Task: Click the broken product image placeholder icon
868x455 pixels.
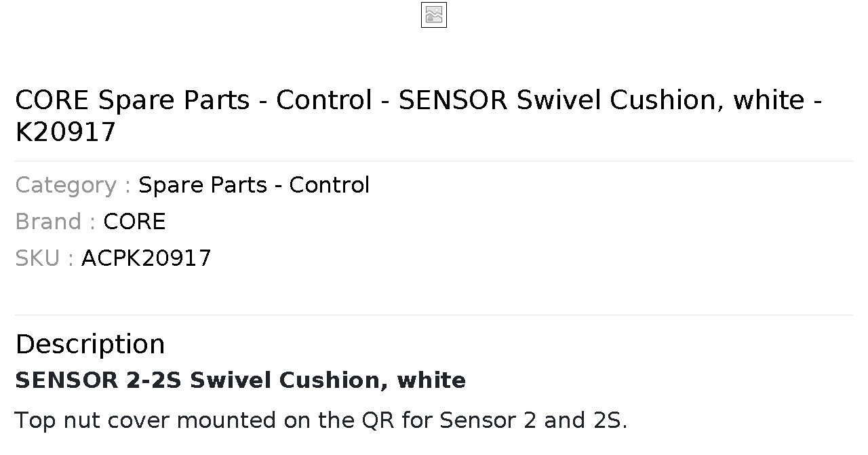Action: 434,15
